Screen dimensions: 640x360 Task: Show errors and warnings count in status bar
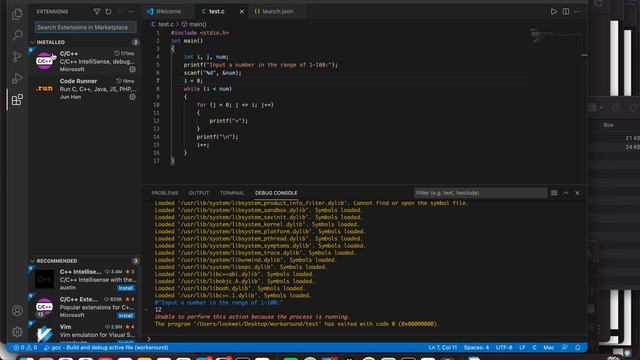[x=25, y=347]
